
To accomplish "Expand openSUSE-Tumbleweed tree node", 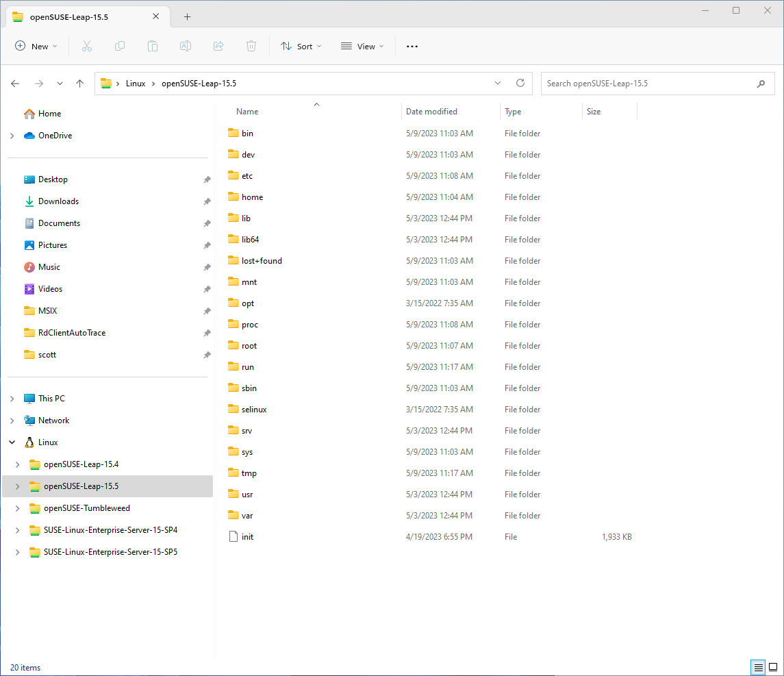I will pyautogui.click(x=18, y=508).
